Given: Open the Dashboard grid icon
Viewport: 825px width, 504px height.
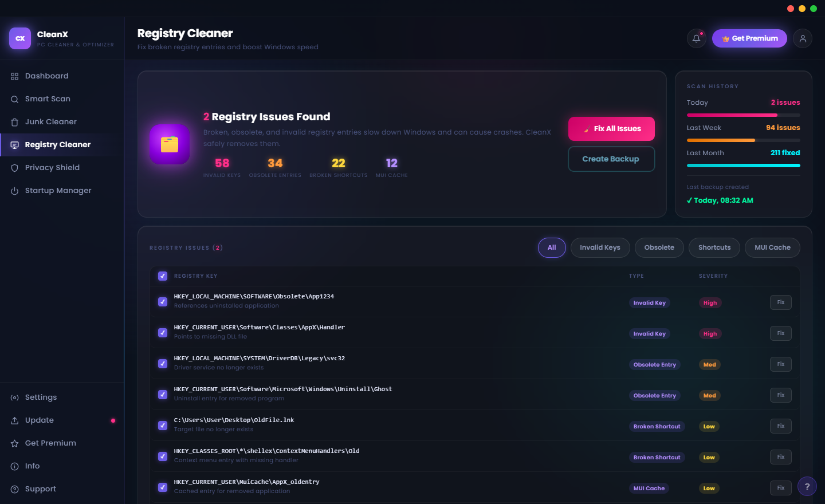Looking at the screenshot, I should [15, 76].
